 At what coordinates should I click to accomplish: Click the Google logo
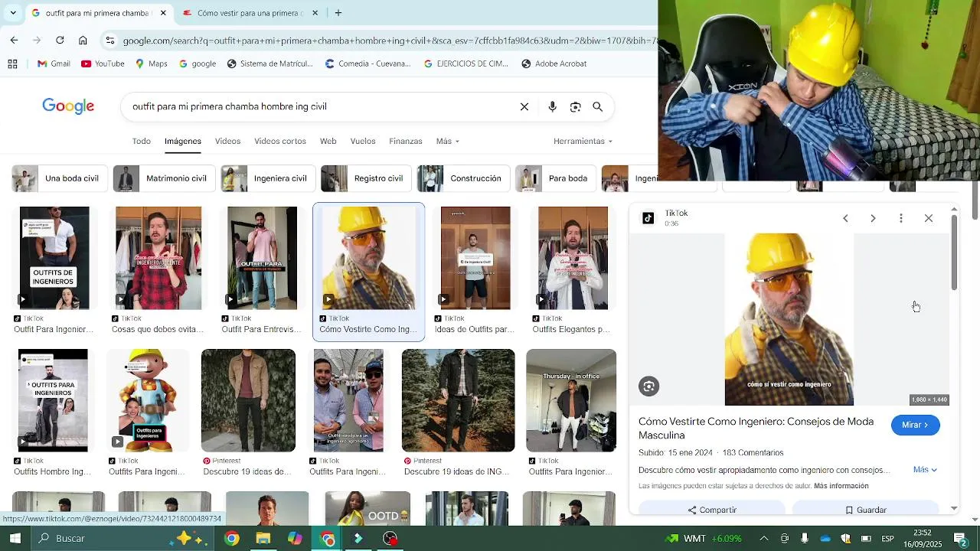coord(68,106)
